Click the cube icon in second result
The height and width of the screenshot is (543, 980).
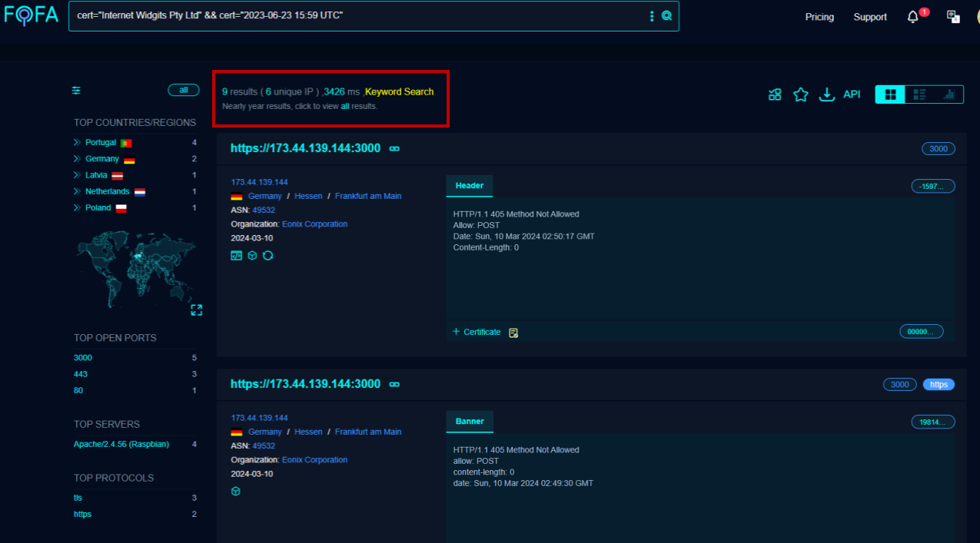[236, 492]
